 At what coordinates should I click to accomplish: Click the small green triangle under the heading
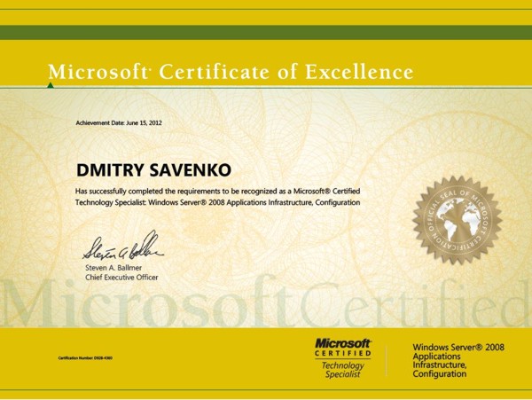tap(51, 85)
